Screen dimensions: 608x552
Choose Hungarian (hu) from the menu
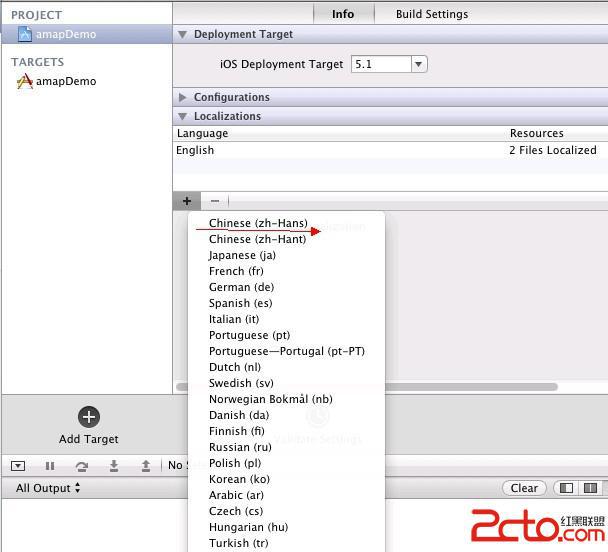click(286, 527)
